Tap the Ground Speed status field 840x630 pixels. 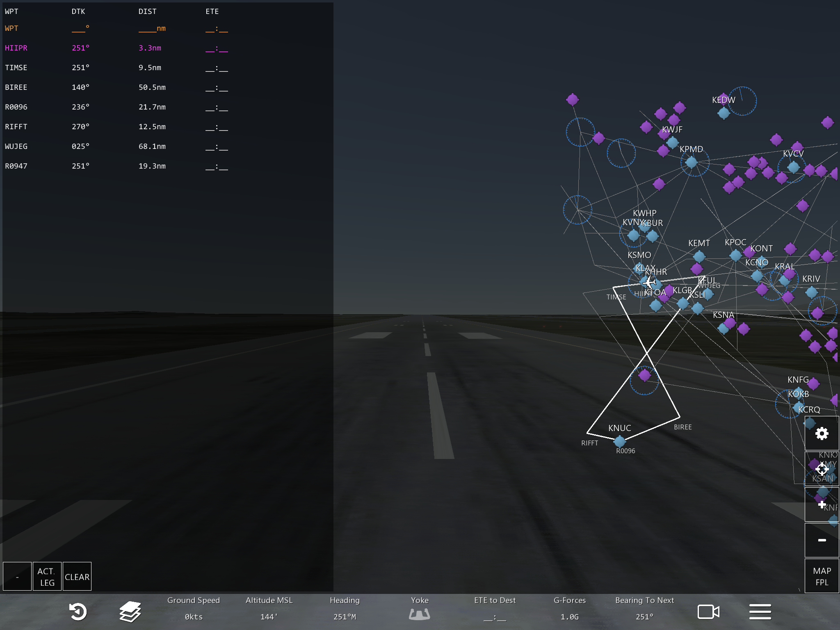(x=193, y=609)
